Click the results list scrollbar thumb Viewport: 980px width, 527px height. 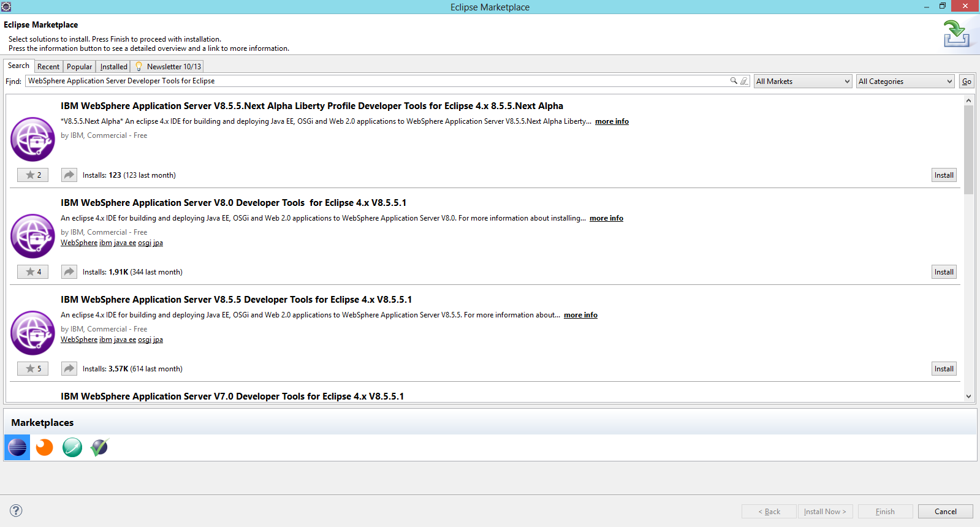[968, 150]
